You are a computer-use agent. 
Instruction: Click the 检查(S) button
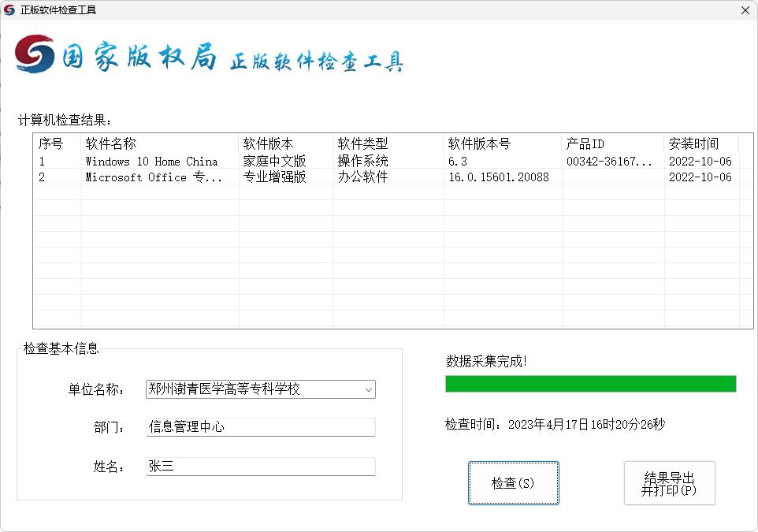pos(514,482)
